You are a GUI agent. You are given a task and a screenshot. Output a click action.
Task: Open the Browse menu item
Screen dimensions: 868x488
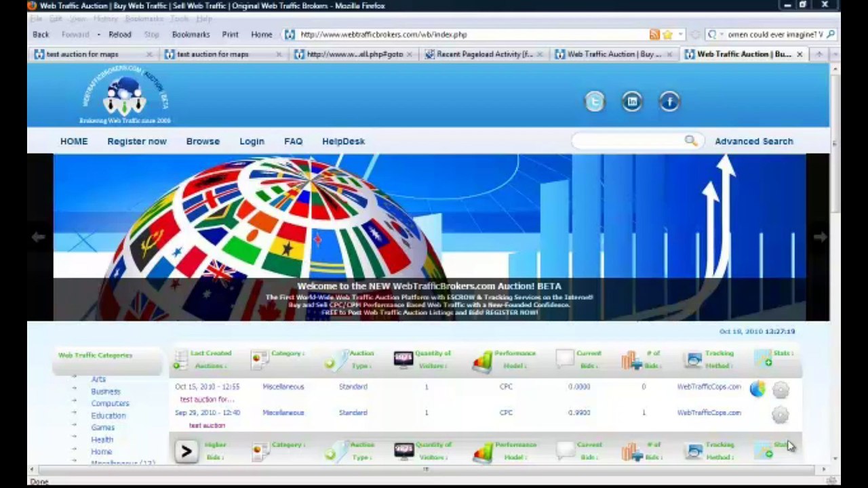203,141
